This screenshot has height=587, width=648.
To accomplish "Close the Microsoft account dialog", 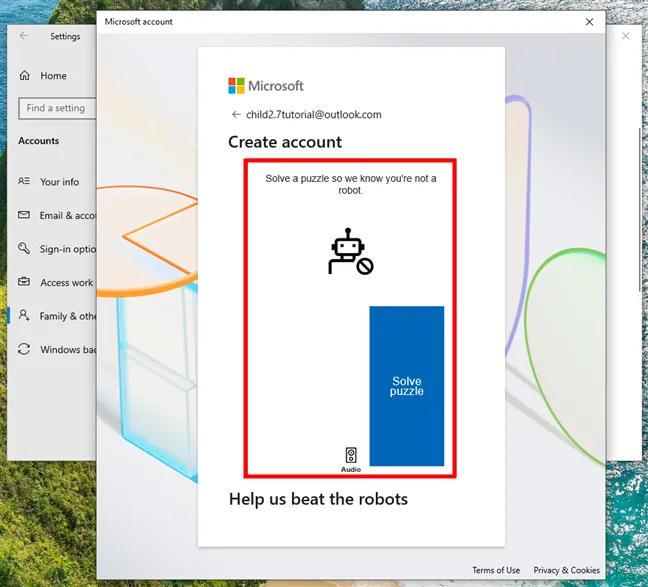I will tap(589, 22).
